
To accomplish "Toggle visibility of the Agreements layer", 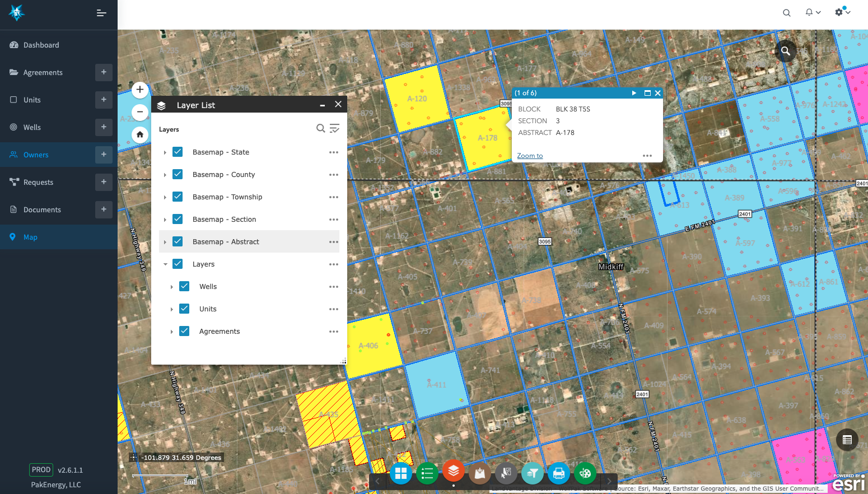I will tap(184, 331).
